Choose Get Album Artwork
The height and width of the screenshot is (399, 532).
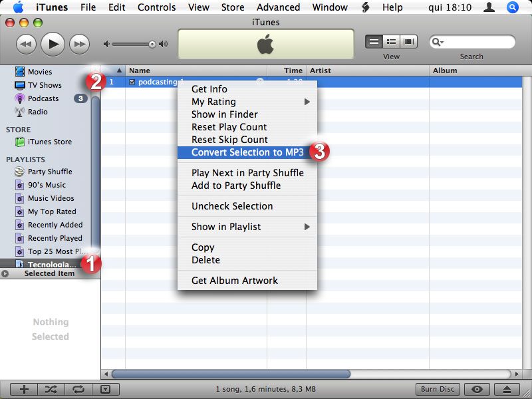[x=247, y=281]
